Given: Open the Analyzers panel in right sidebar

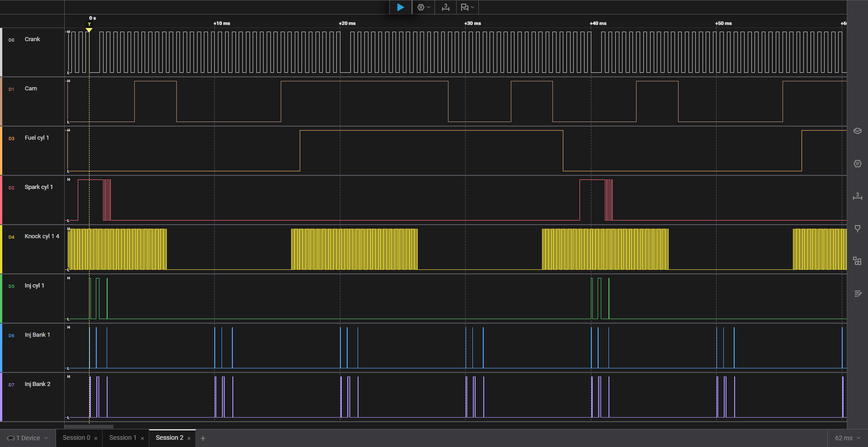Looking at the screenshot, I should coord(858,164).
